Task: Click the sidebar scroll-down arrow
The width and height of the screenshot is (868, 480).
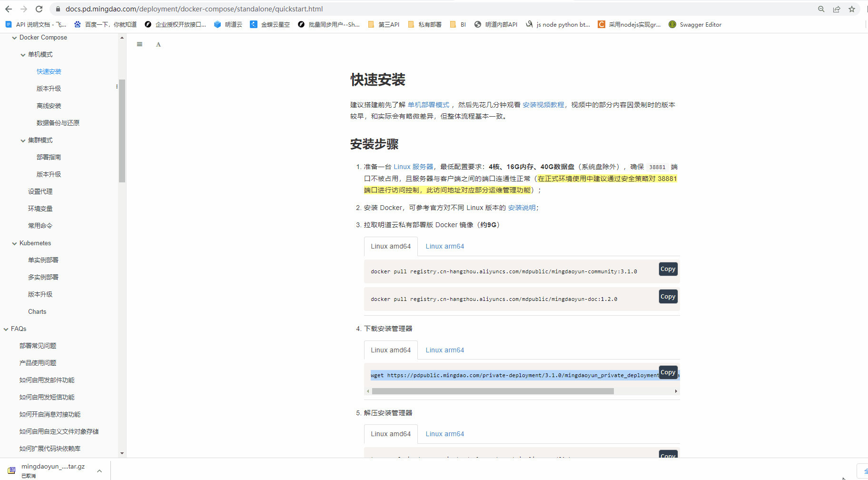Action: click(x=122, y=453)
